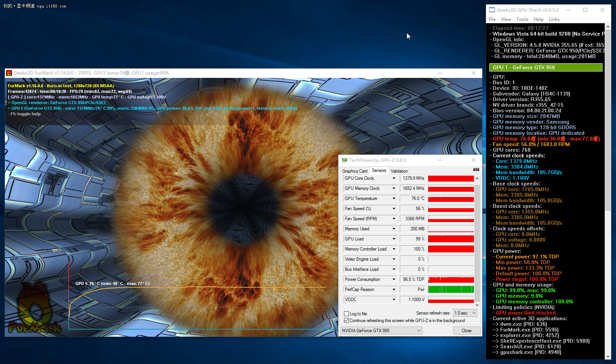The image size is (616, 364).
Task: Open the Fan Speed (%) sensor dropdown
Action: point(394,209)
